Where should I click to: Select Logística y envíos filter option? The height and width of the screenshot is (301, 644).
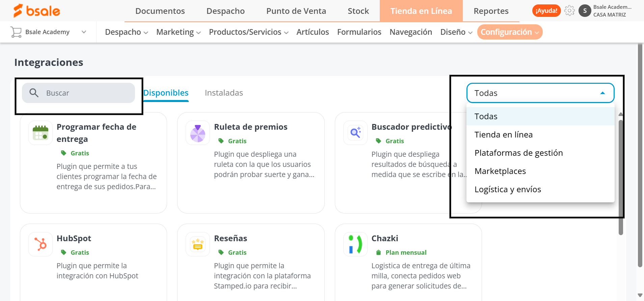pyautogui.click(x=540, y=189)
